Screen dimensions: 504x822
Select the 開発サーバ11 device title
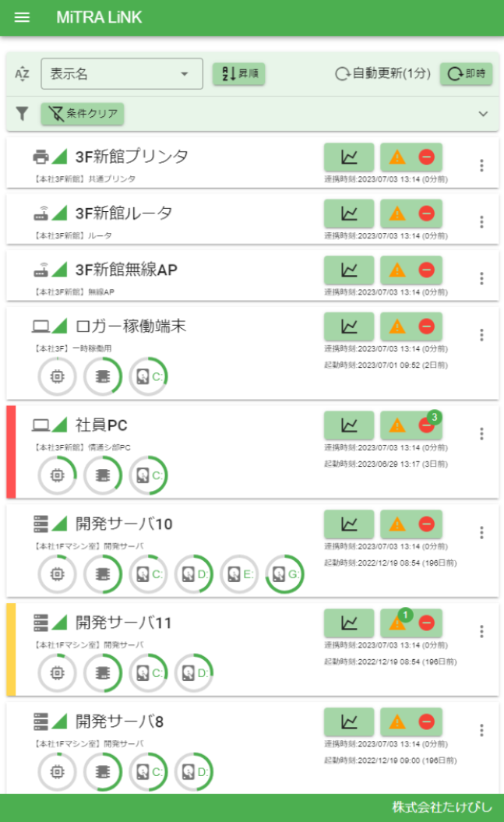pyautogui.click(x=124, y=623)
